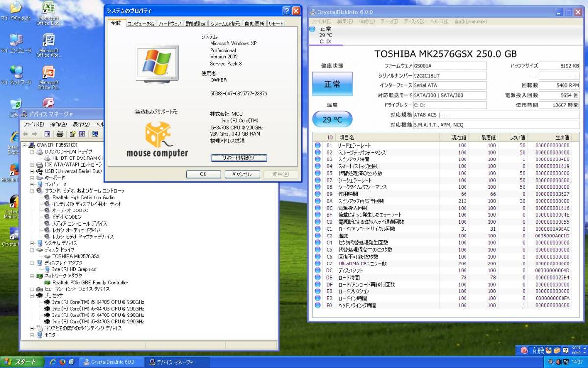Open the 操作(A) menu in Device Manager
588x368 pixels.
point(59,124)
